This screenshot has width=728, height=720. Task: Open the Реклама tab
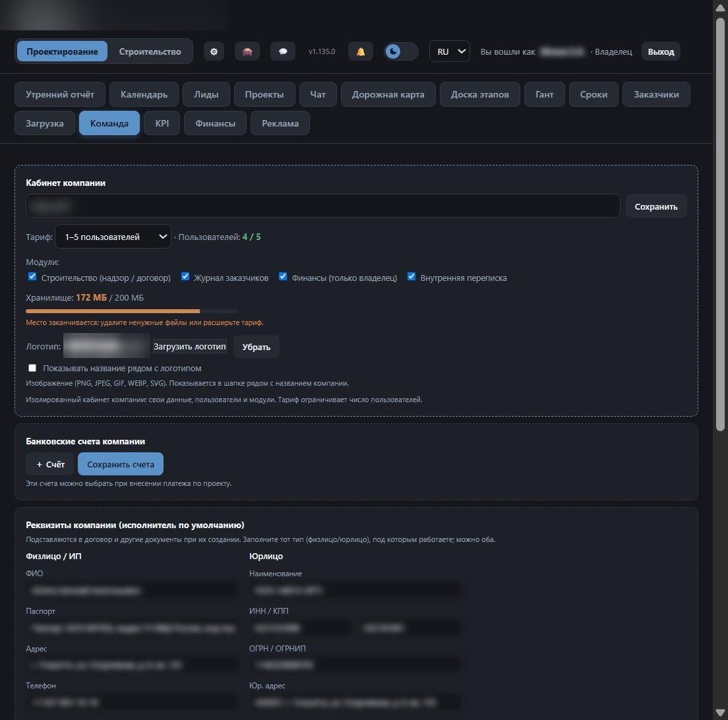click(280, 123)
